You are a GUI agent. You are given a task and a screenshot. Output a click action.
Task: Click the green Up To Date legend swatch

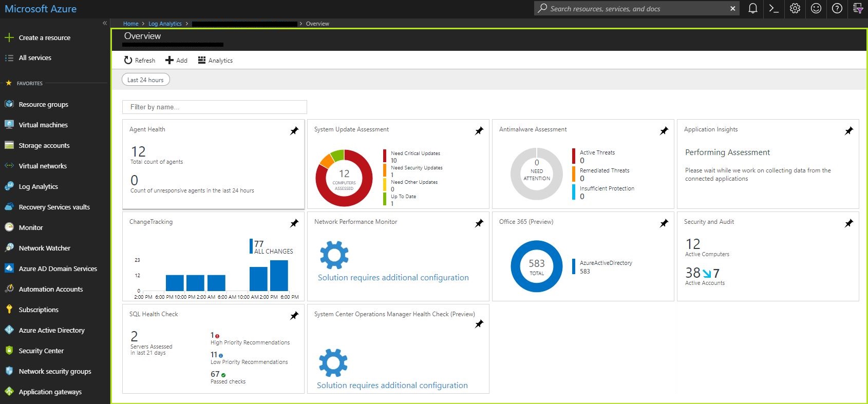385,199
